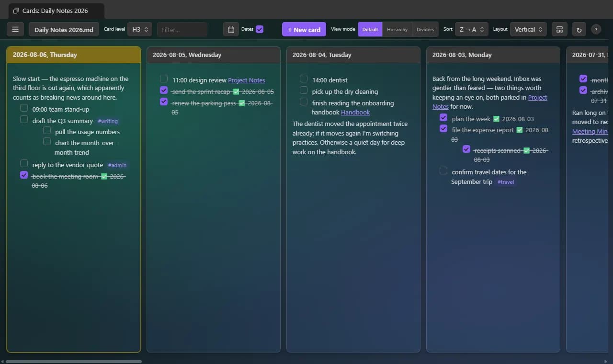The image size is (613, 364).
Task: Open the Layout Vertical dropdown
Action: tap(528, 29)
